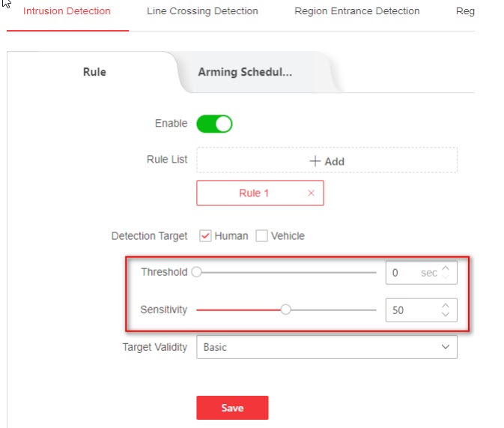
Task: Click the Sensitivity slider handle
Action: pos(285,310)
